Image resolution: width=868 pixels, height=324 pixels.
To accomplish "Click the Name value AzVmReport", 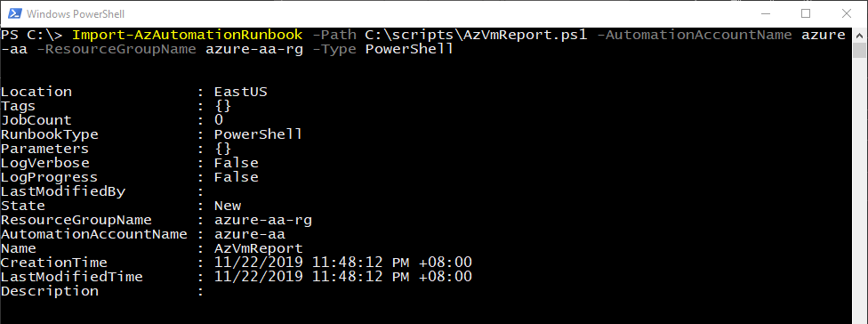I will [259, 248].
